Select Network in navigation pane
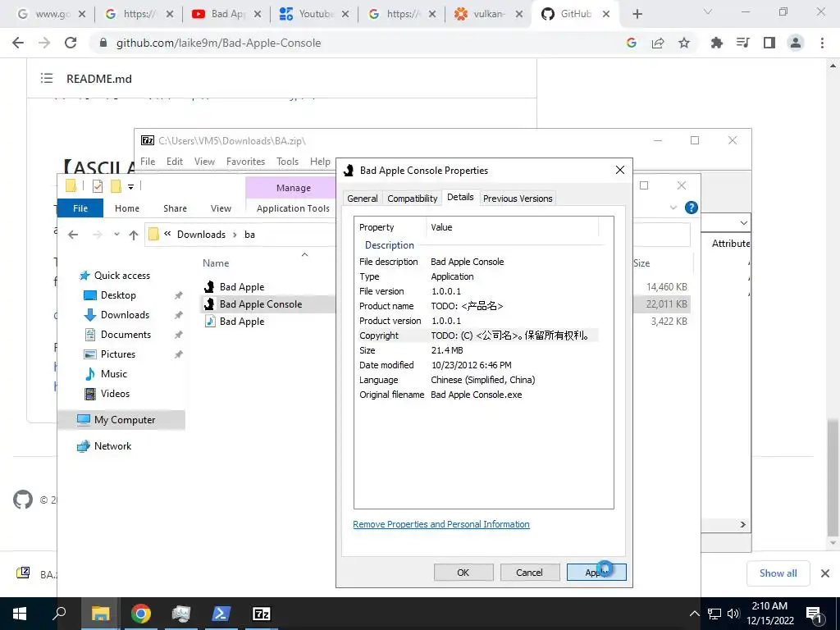The height and width of the screenshot is (630, 840). [112, 446]
